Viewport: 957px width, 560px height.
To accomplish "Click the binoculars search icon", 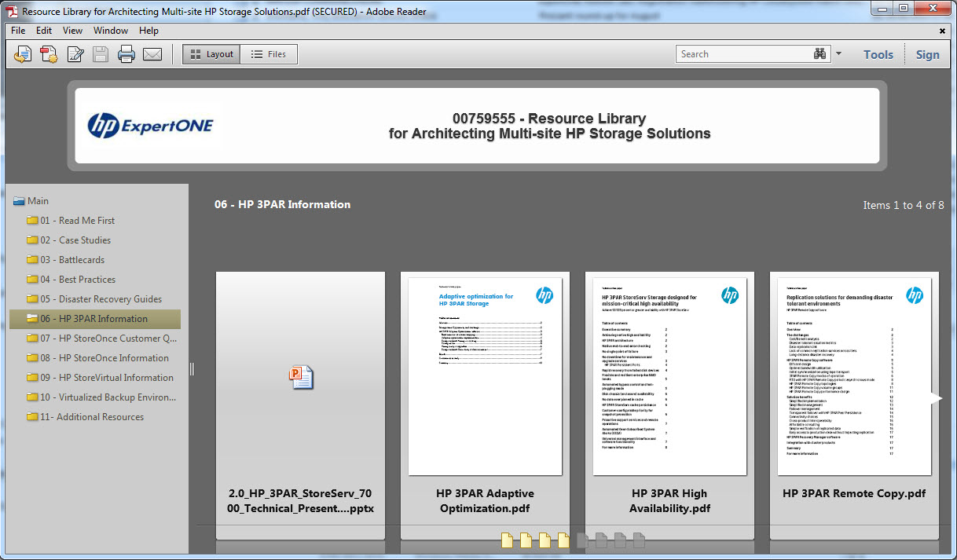I will pyautogui.click(x=820, y=54).
